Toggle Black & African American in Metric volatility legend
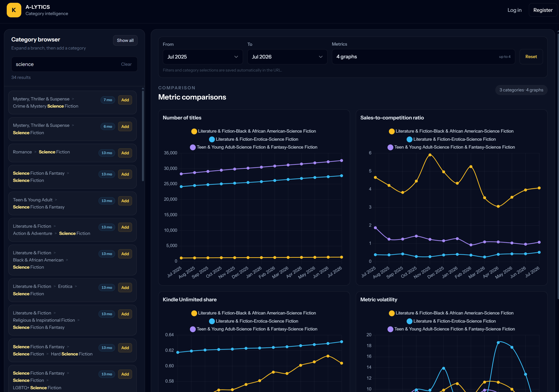The width and height of the screenshot is (559, 392). click(451, 313)
